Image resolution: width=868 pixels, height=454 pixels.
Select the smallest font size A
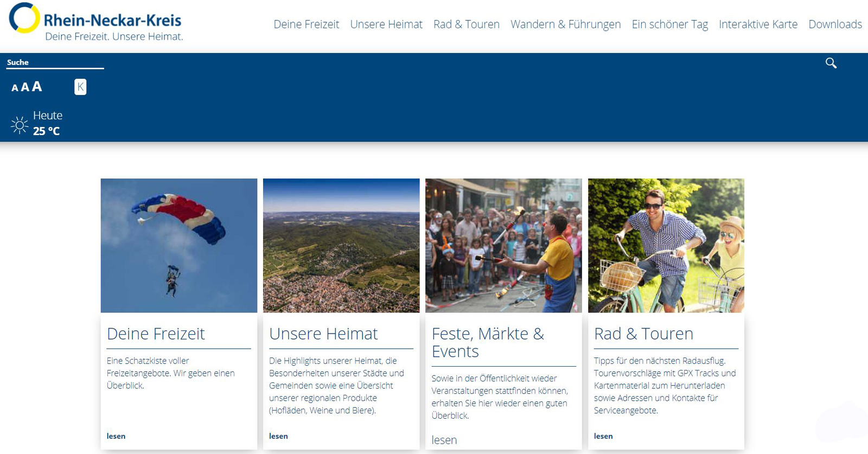pos(15,88)
